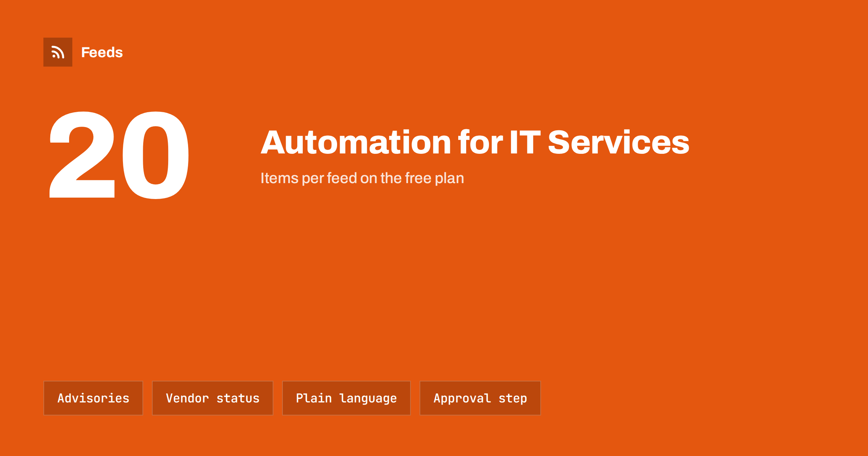Click the Feeds label
This screenshot has width=868, height=456.
[x=102, y=52]
